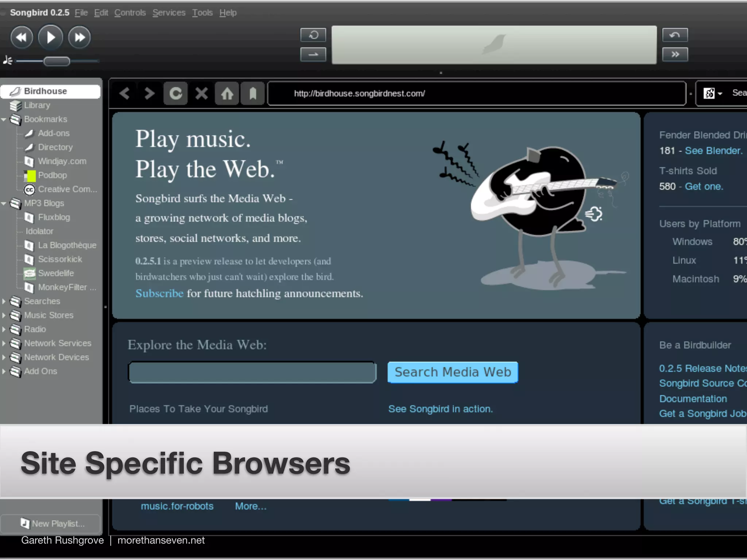The image size is (747, 560).
Task: Open the 0.2.5 Release Notes link
Action: (x=703, y=369)
